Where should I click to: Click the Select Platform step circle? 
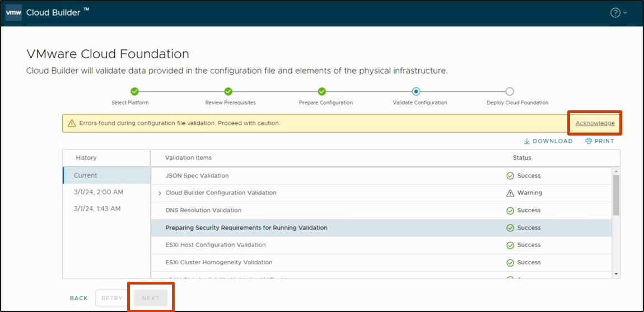[134, 91]
